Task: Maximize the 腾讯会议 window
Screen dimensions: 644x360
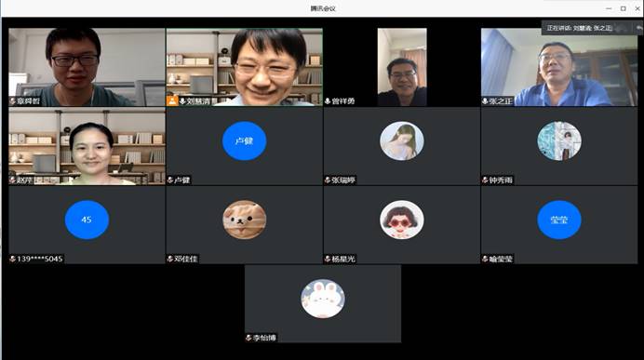Action: click(623, 8)
